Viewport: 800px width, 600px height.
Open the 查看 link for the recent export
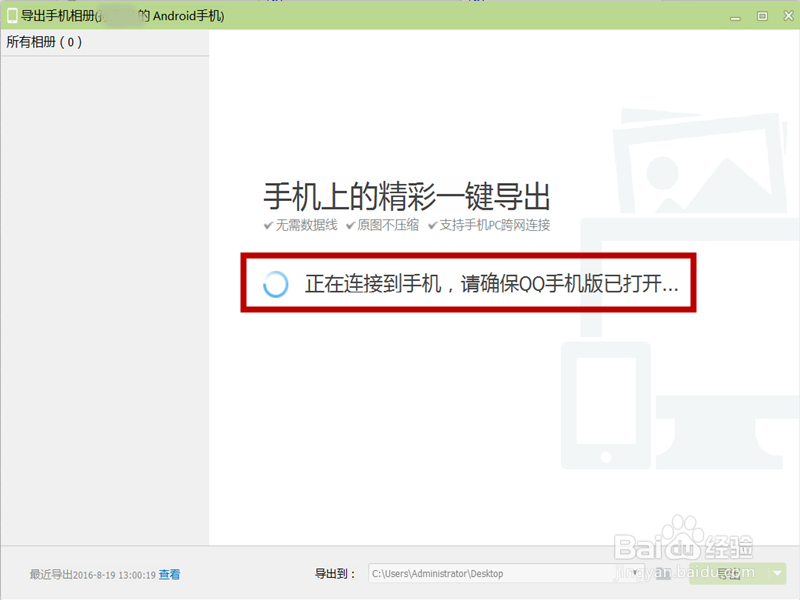pyautogui.click(x=169, y=574)
